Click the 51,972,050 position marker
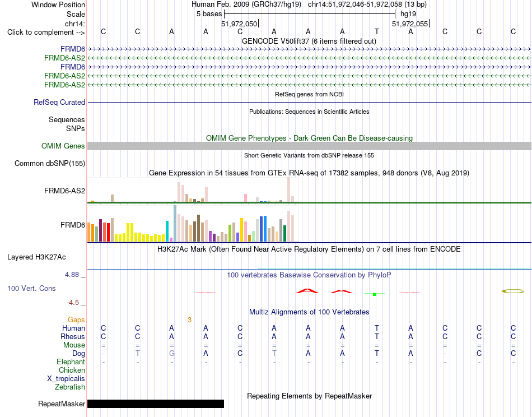The height and width of the screenshot is (417, 532). click(239, 24)
